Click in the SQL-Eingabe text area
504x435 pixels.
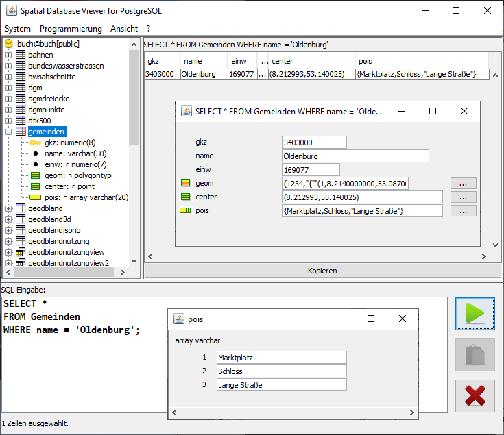224,355
